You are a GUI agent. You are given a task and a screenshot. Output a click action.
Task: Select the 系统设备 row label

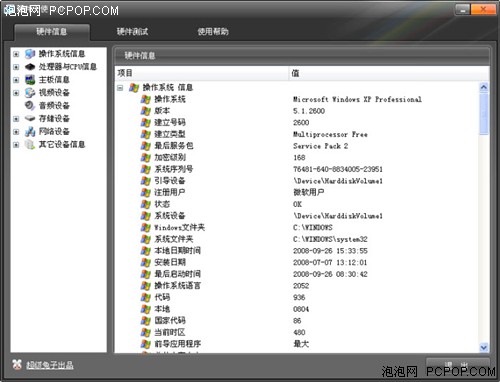coord(170,216)
